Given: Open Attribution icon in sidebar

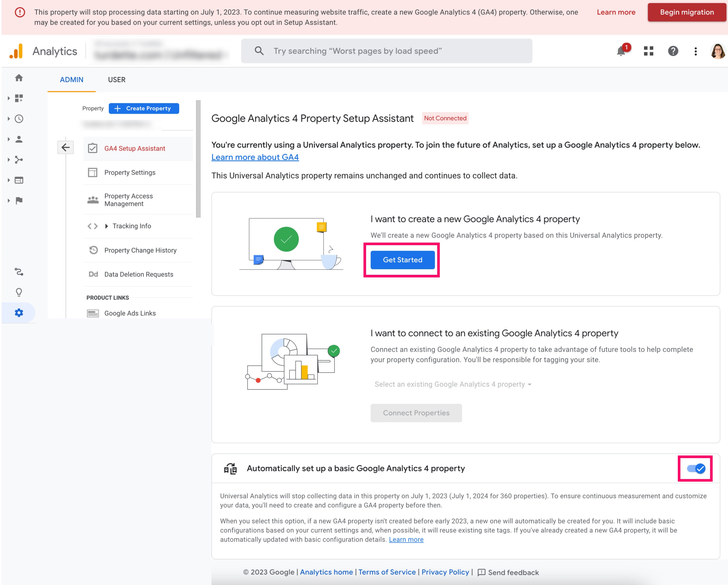Looking at the screenshot, I should (x=19, y=272).
